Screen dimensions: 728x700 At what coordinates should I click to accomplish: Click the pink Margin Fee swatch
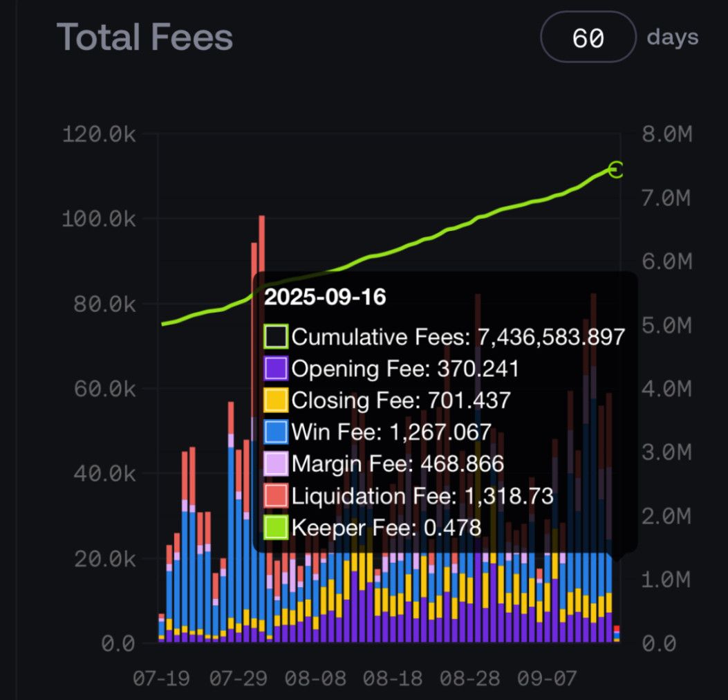pos(275,464)
